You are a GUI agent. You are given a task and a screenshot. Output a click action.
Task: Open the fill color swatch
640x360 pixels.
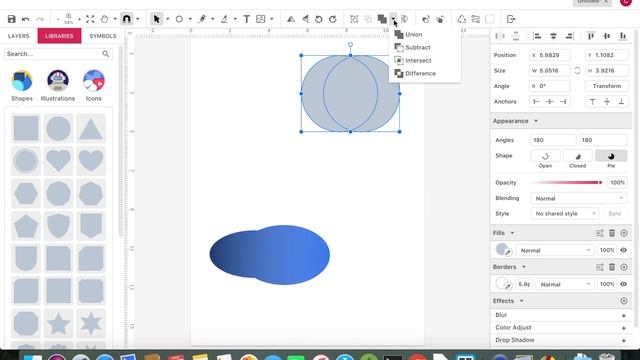(x=503, y=249)
